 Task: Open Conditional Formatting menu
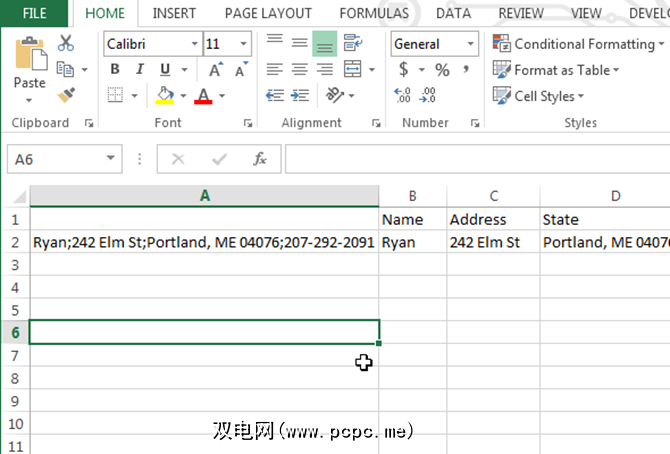coord(579,44)
